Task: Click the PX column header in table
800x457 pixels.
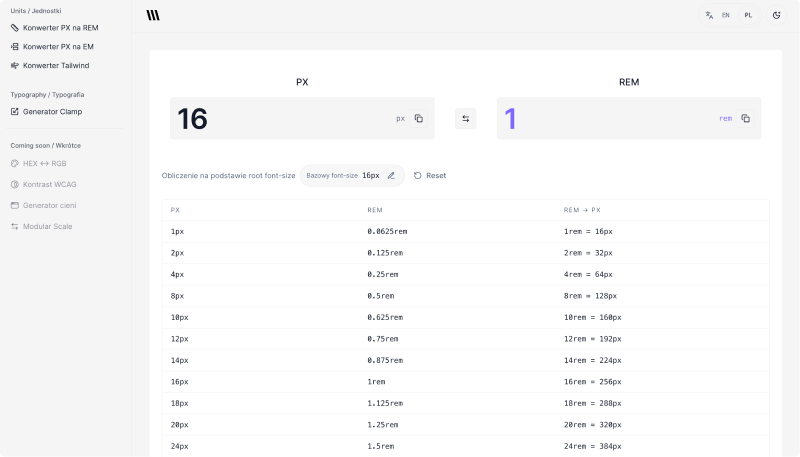Action: pyautogui.click(x=175, y=210)
